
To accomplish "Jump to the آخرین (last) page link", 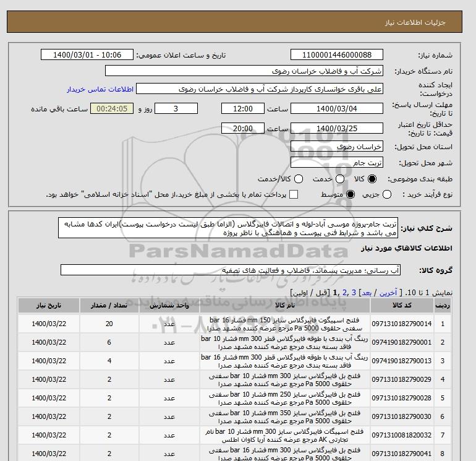I will pyautogui.click(x=388, y=293).
